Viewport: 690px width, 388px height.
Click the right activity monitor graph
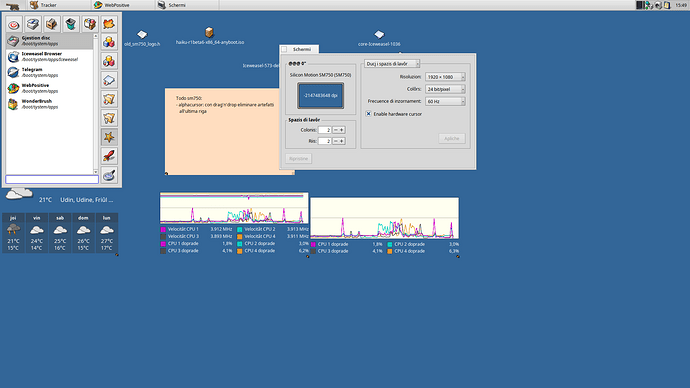(x=385, y=218)
